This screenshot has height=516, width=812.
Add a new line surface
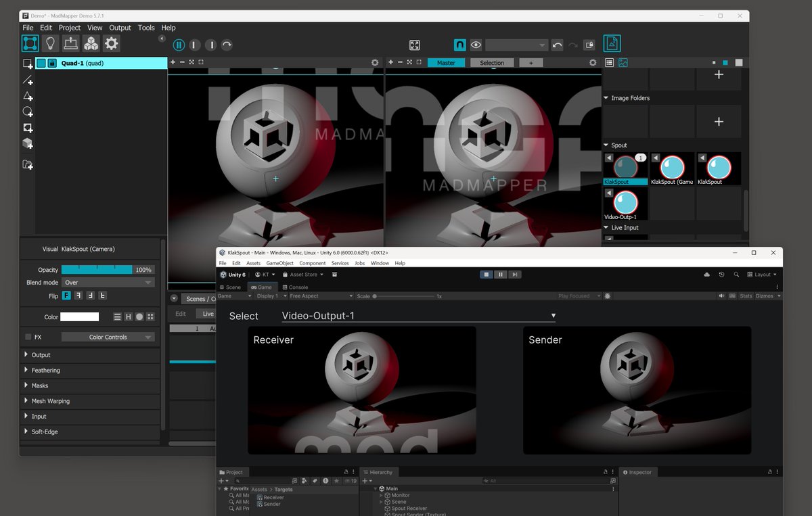pos(28,80)
